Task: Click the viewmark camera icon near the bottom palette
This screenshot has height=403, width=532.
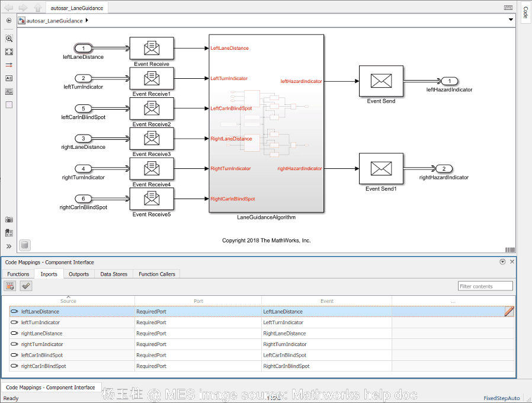Action: click(9, 219)
